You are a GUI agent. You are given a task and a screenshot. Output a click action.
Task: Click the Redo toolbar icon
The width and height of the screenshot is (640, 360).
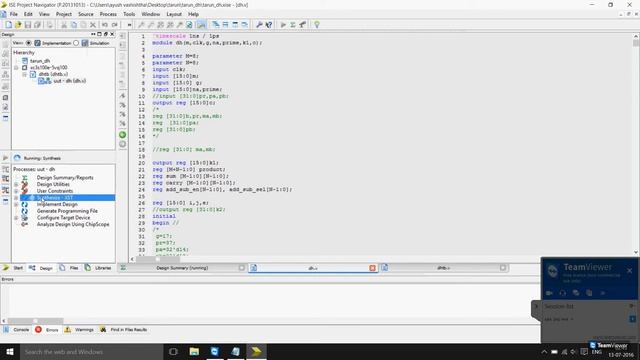tap(114, 25)
